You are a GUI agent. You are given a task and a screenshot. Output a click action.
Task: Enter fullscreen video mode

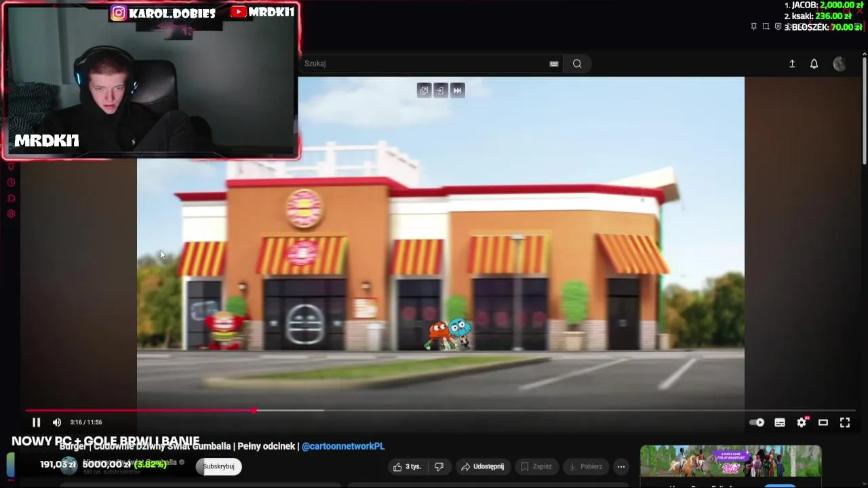pos(845,422)
